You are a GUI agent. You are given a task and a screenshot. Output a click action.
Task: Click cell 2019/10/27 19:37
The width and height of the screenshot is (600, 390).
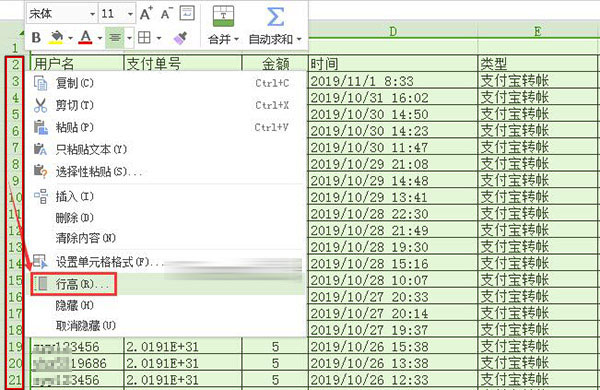(x=393, y=330)
